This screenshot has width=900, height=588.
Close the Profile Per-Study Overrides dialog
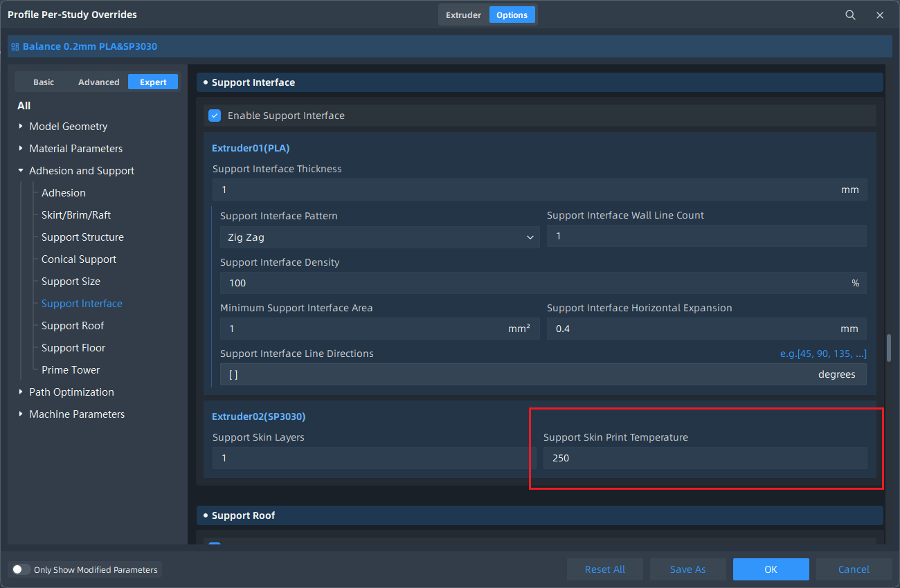880,15
